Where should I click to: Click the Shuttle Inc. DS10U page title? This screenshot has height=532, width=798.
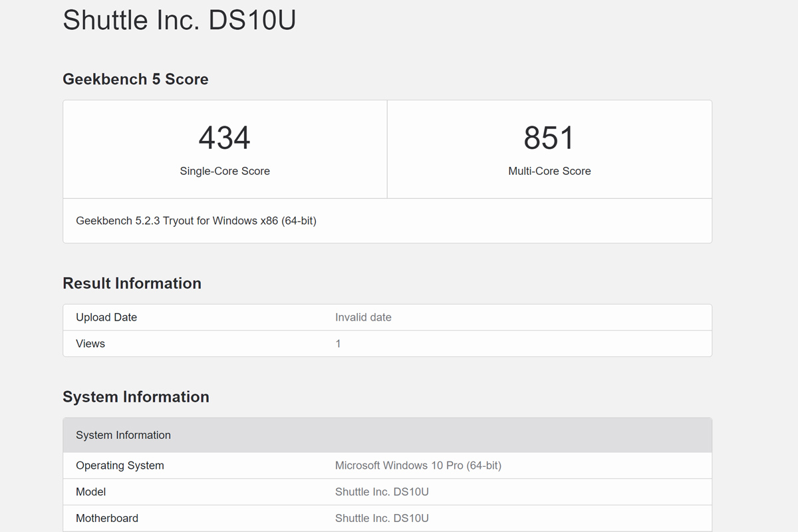click(x=179, y=21)
